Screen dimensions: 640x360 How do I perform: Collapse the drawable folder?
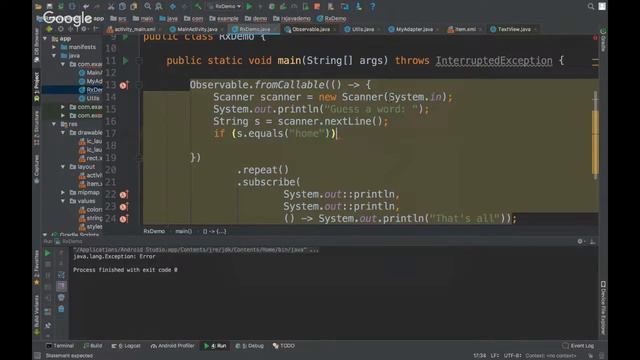pyautogui.click(x=63, y=133)
